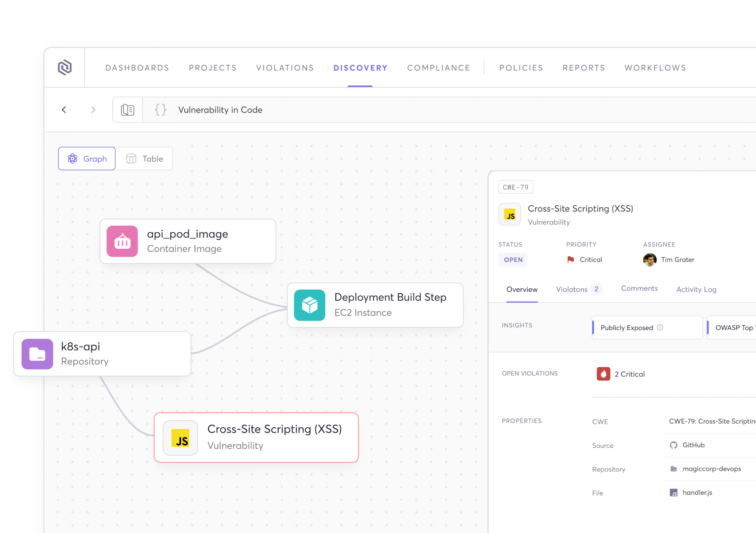Click the app logo in top-left corner
This screenshot has width=756, height=533.
click(65, 68)
